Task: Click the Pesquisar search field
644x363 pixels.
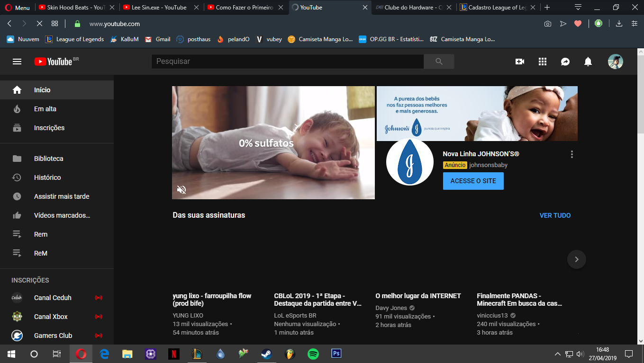Action: (x=288, y=62)
